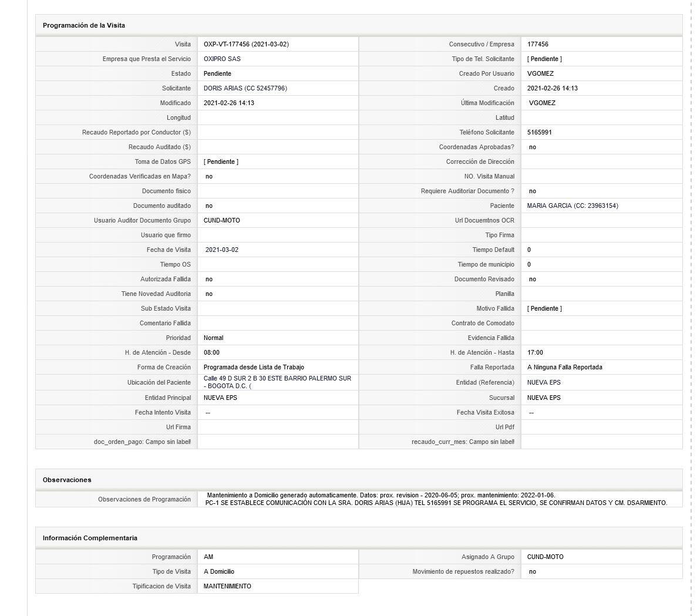This screenshot has height=616, width=697.
Task: Click Programación value AM
Action: tap(208, 557)
